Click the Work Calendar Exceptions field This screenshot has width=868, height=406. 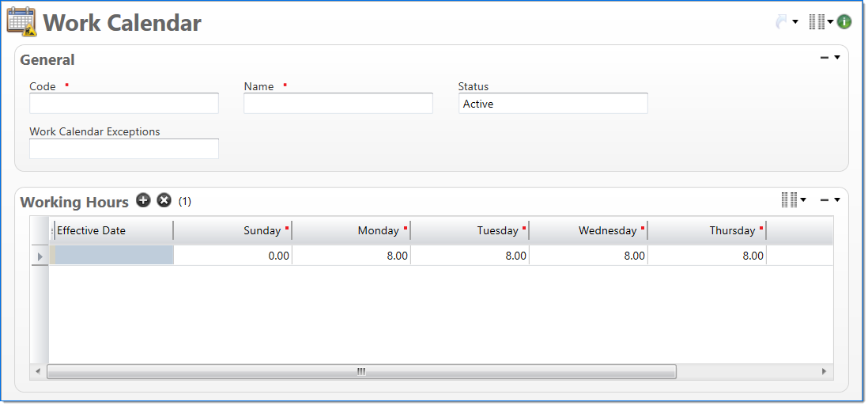(124, 149)
